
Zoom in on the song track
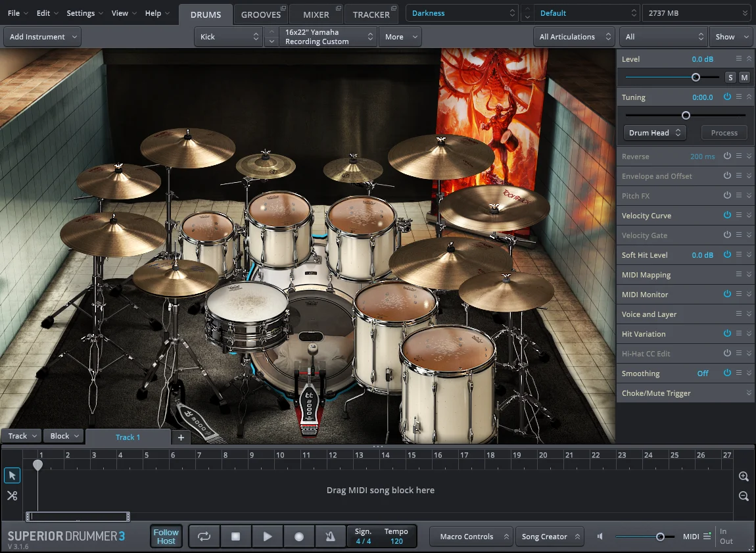(x=744, y=476)
